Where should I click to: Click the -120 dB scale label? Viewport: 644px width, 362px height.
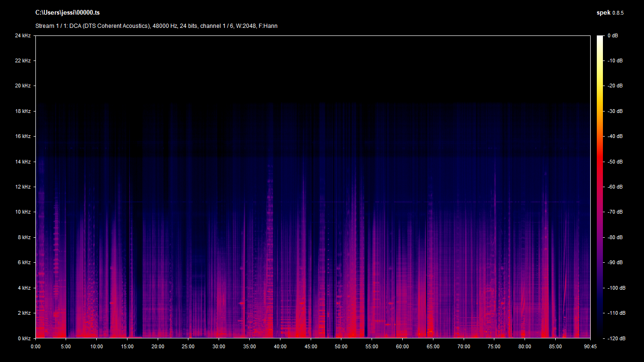[615, 338]
